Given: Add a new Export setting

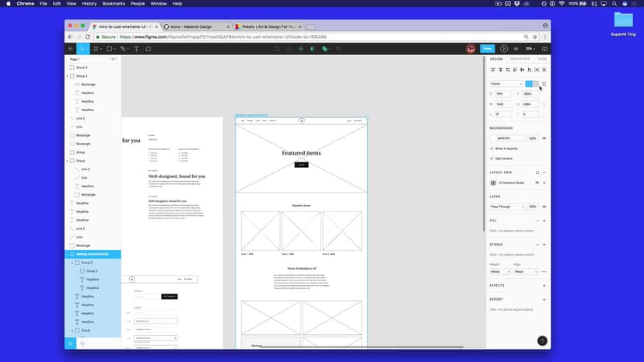Looking at the screenshot, I should click(x=544, y=299).
